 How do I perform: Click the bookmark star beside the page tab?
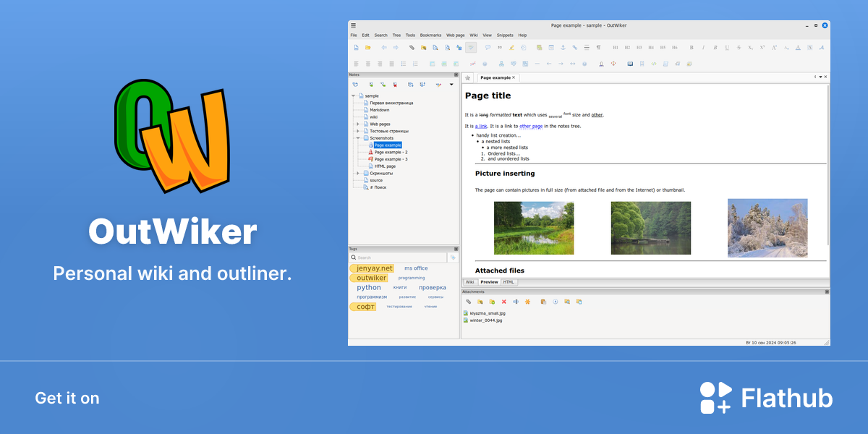(x=467, y=78)
